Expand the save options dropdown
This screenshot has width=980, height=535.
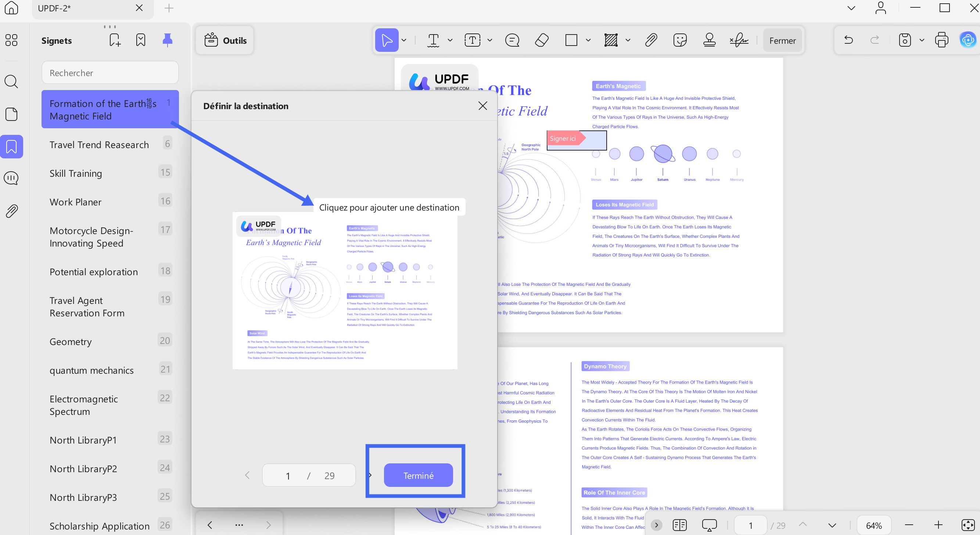click(922, 40)
